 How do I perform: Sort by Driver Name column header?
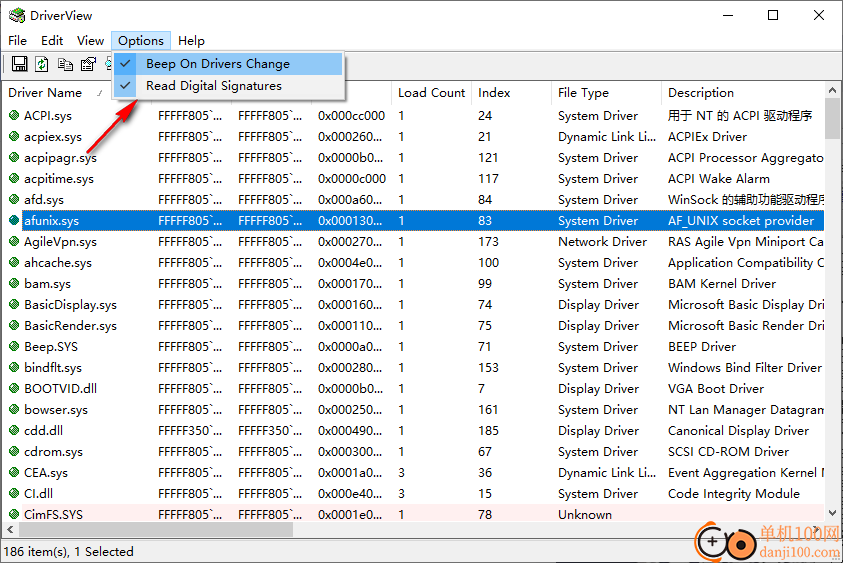click(56, 92)
